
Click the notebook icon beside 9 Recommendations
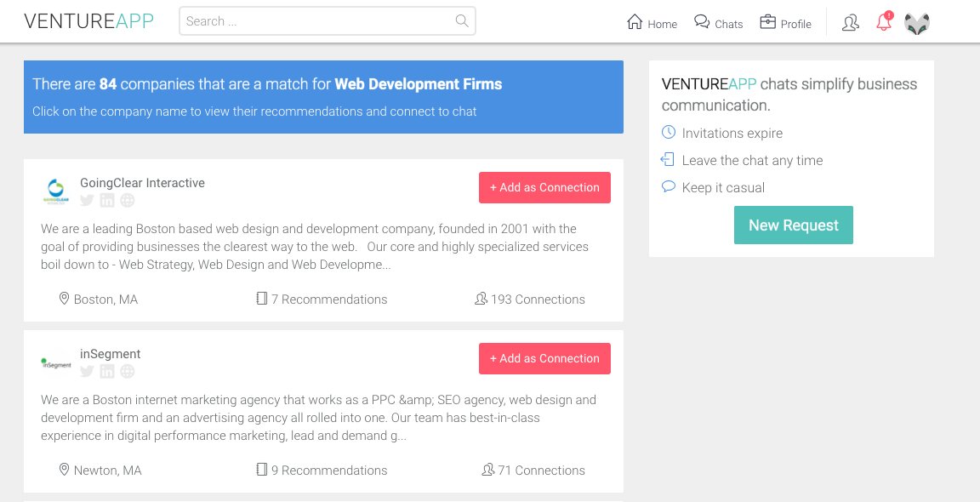pos(262,470)
